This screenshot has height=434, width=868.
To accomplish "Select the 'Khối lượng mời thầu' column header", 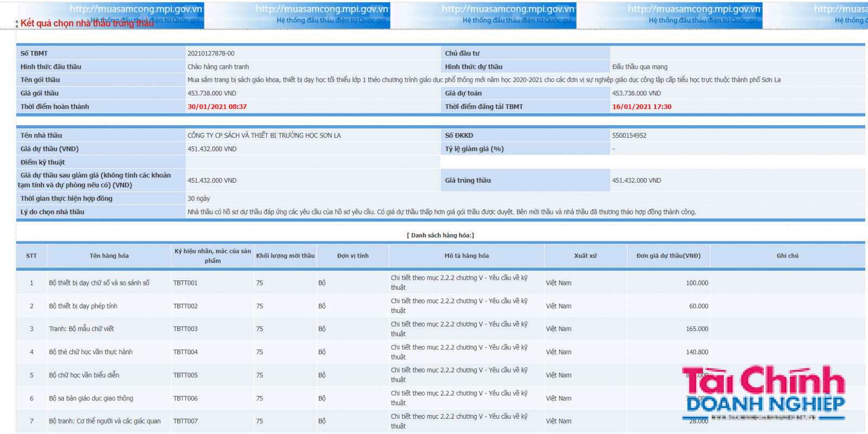I will point(285,256).
